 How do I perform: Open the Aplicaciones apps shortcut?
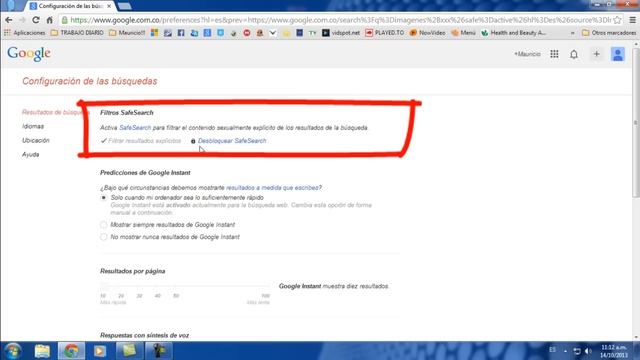(24, 33)
